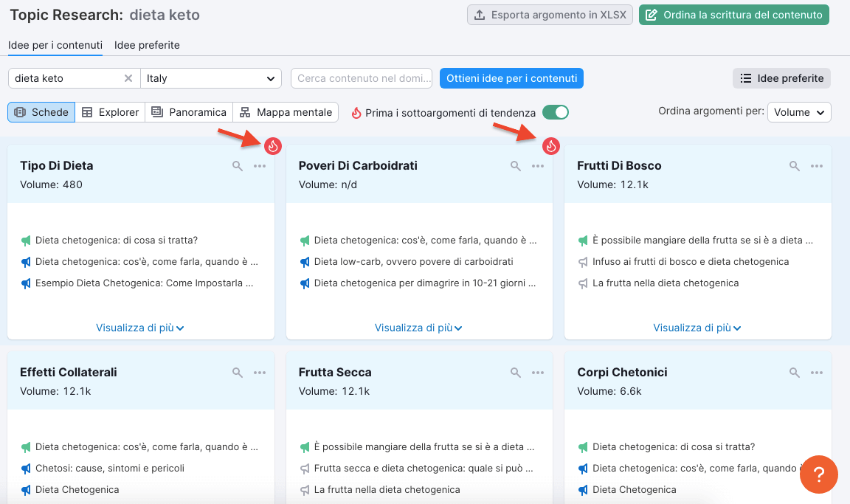
Task: Select the Idee per i contenuti tab
Action: pyautogui.click(x=55, y=45)
